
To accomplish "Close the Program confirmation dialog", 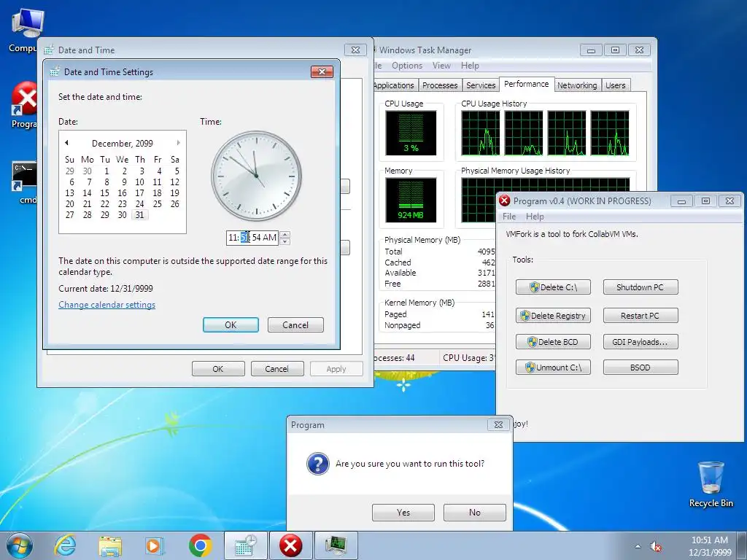I will (x=499, y=425).
